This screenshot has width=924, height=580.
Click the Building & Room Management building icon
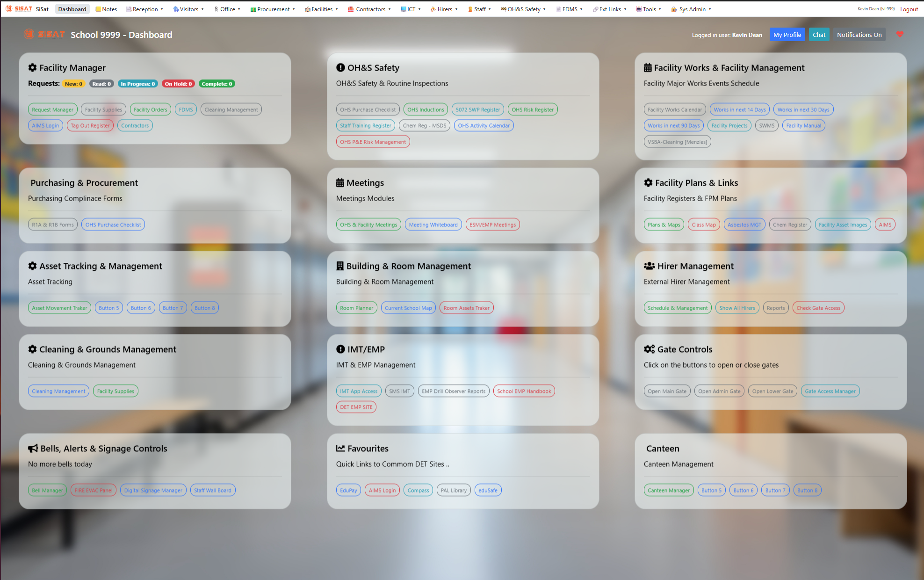[340, 266]
